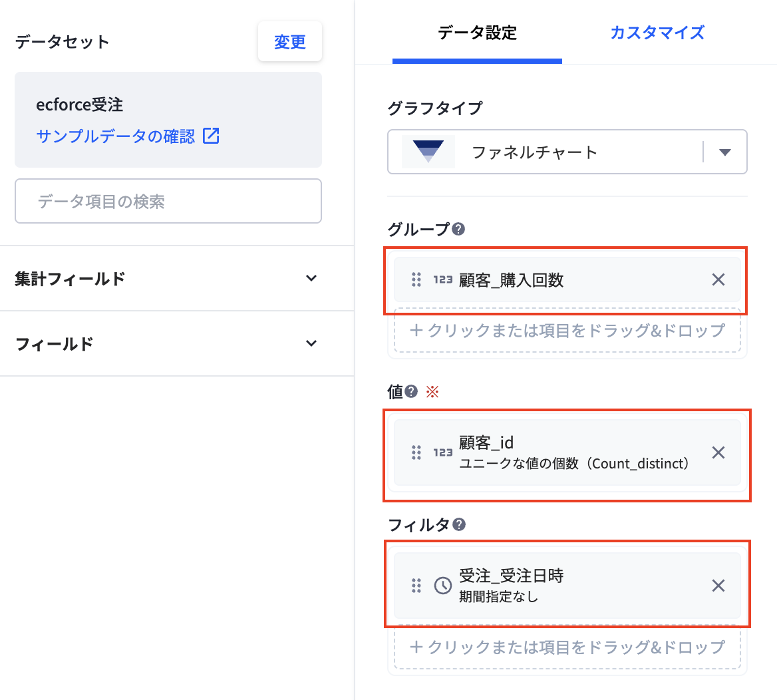
Task: Remove the 受注_受注日時 filter
Action: [718, 586]
